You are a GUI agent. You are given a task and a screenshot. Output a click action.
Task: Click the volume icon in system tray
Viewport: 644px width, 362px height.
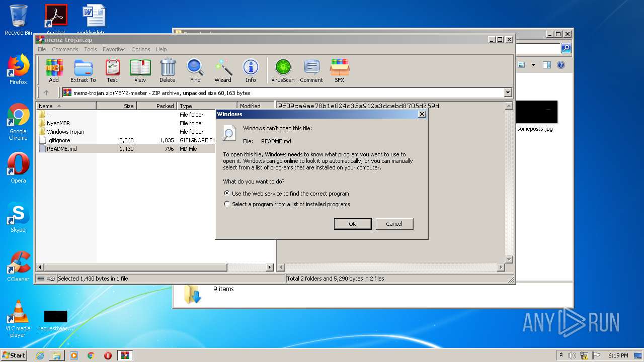[x=572, y=355]
